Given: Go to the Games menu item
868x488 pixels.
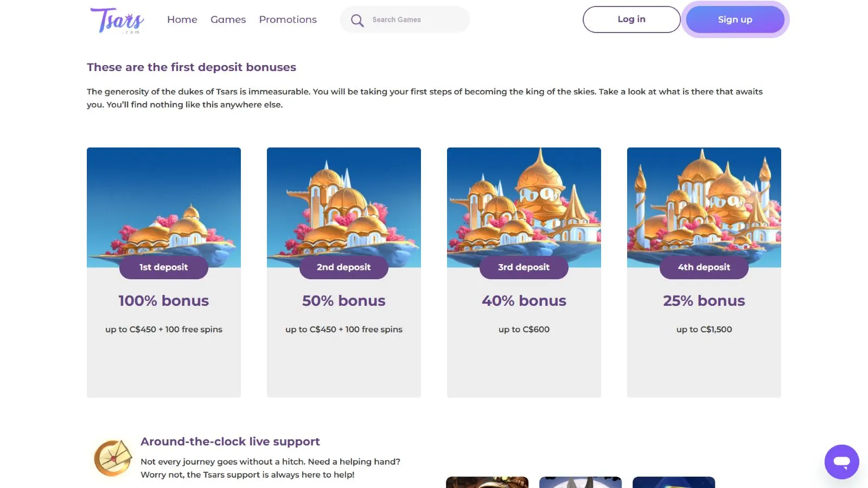Looking at the screenshot, I should tap(228, 20).
